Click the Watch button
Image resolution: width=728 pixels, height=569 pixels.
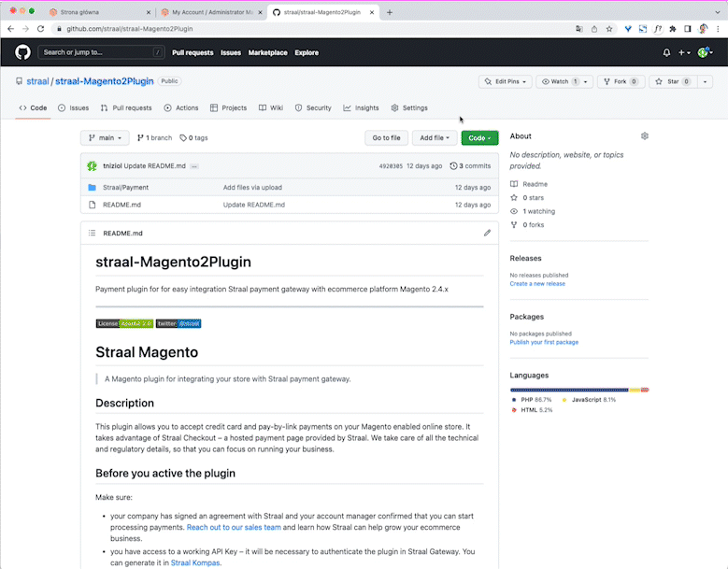coord(559,81)
